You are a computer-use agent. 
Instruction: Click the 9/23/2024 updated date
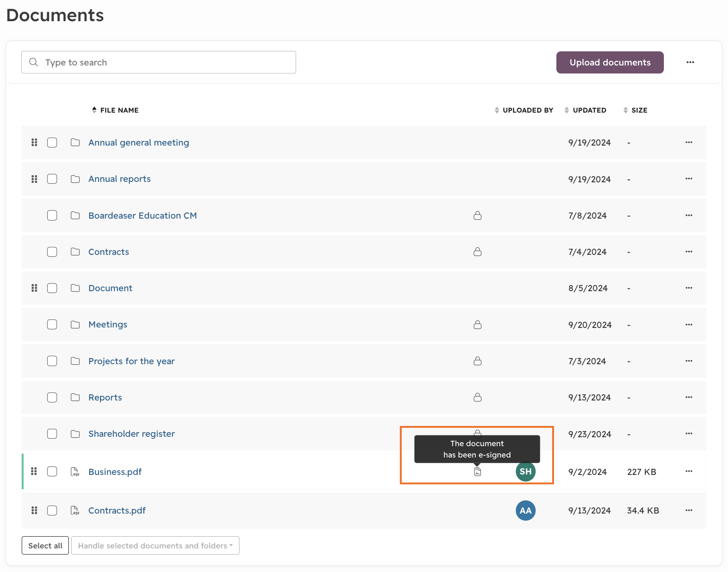590,434
